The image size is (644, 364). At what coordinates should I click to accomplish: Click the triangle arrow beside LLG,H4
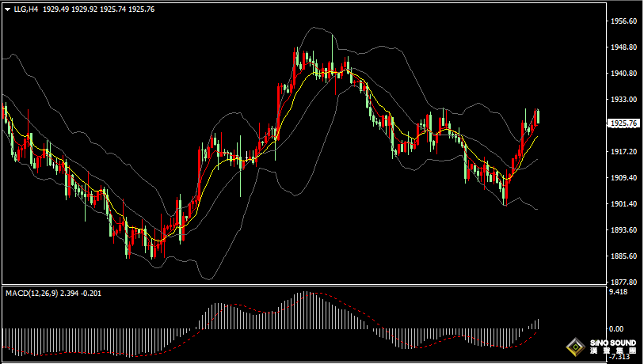(x=7, y=9)
